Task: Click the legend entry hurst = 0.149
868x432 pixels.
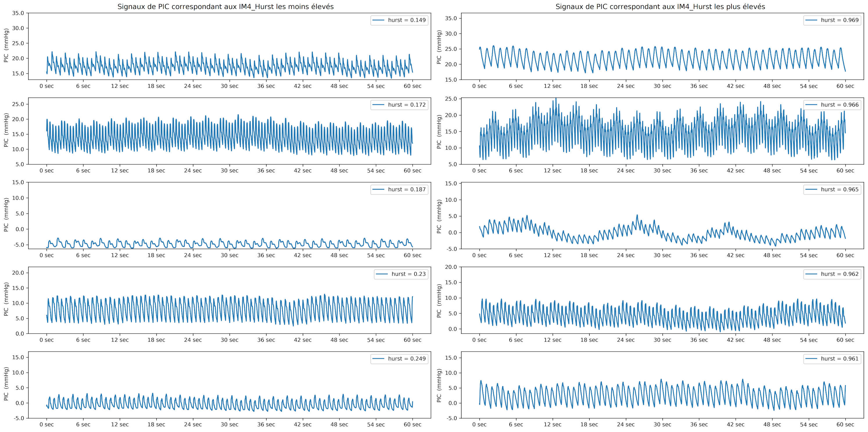Action: coord(407,20)
